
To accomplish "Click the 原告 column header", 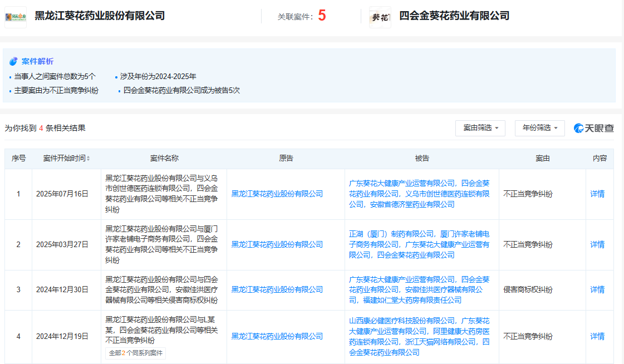I will [286, 158].
